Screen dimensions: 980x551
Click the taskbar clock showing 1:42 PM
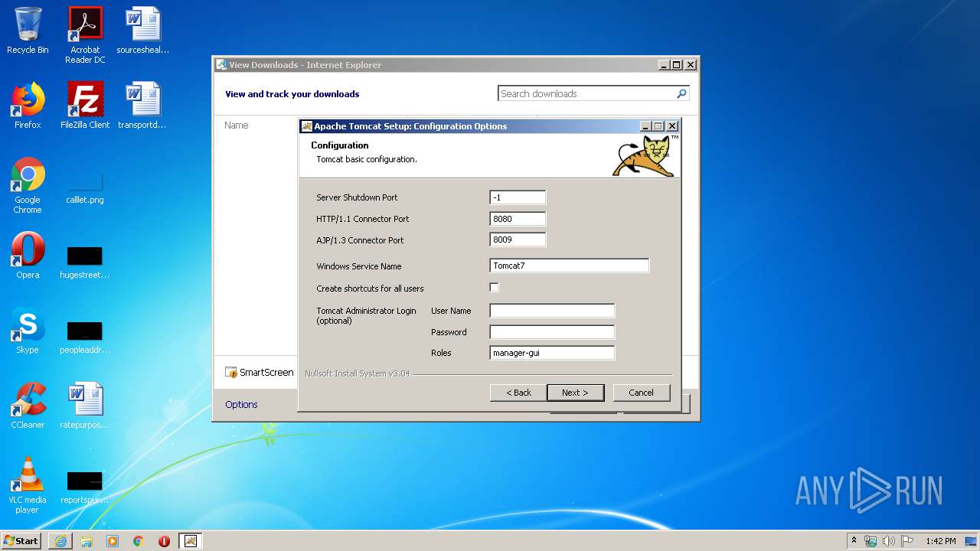click(940, 541)
